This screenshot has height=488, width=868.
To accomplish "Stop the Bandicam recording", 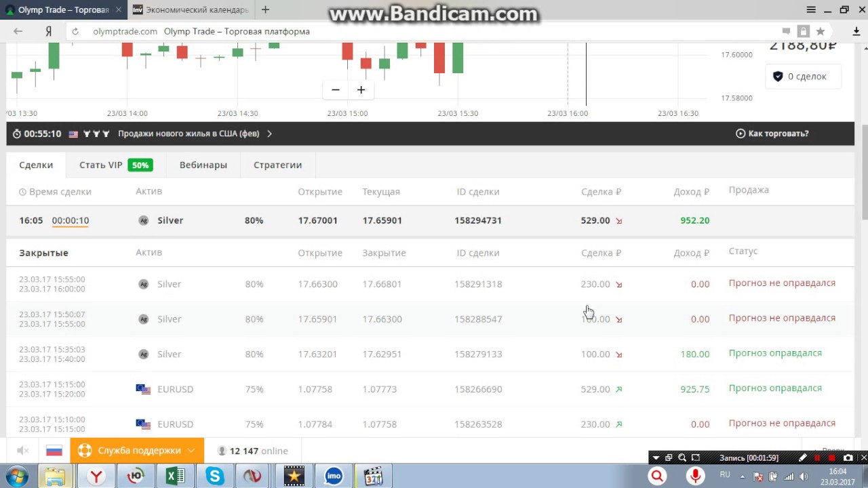I will click(831, 457).
